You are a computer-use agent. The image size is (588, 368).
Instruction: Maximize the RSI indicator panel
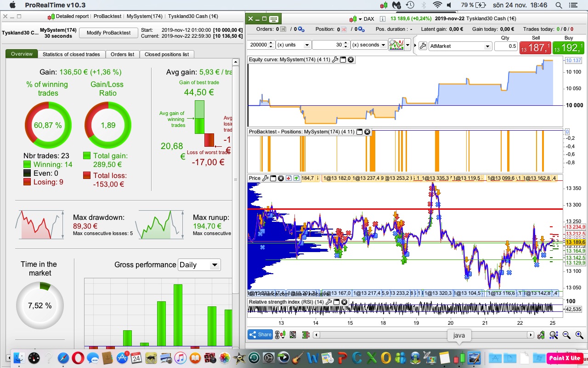(337, 302)
